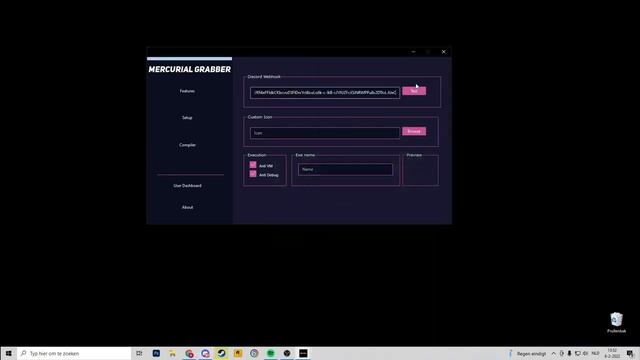Go to the Compiler page
The image size is (640, 360).
point(187,145)
